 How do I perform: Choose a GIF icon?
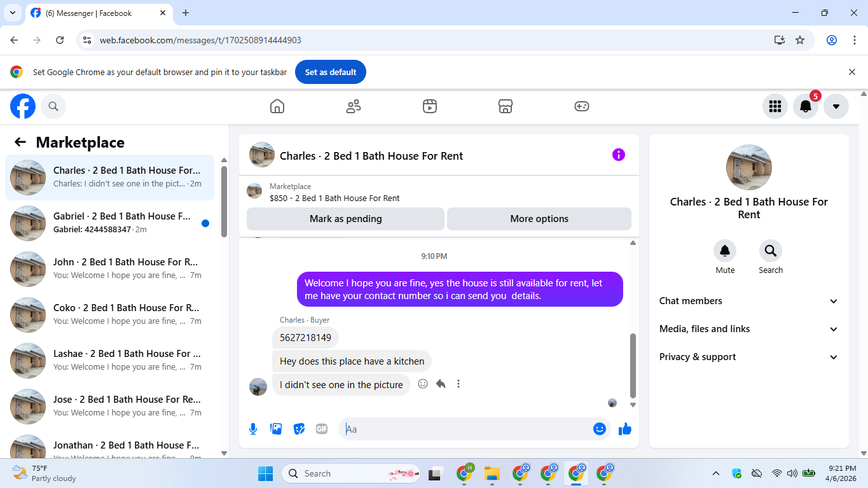[322, 429]
